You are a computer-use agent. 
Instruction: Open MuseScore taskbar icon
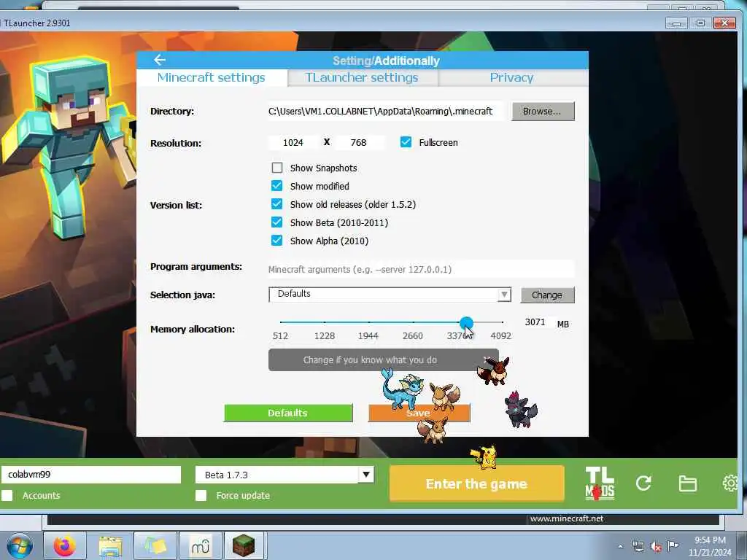tap(201, 545)
